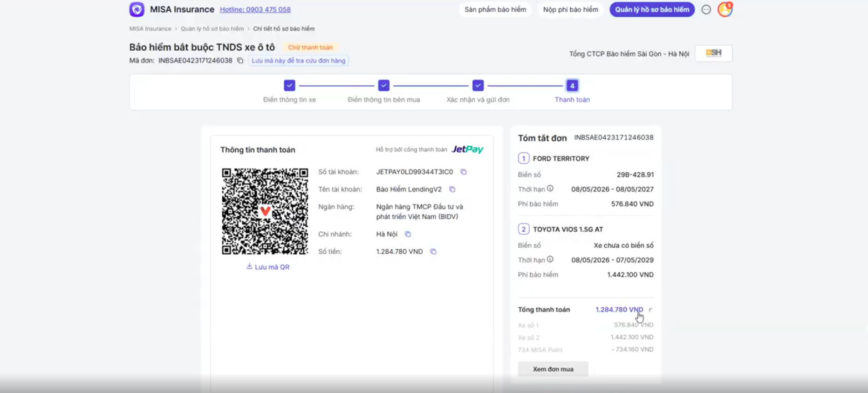Download QR via Lưu mã QR
Image resolution: width=868 pixels, height=393 pixels.
[x=268, y=267]
